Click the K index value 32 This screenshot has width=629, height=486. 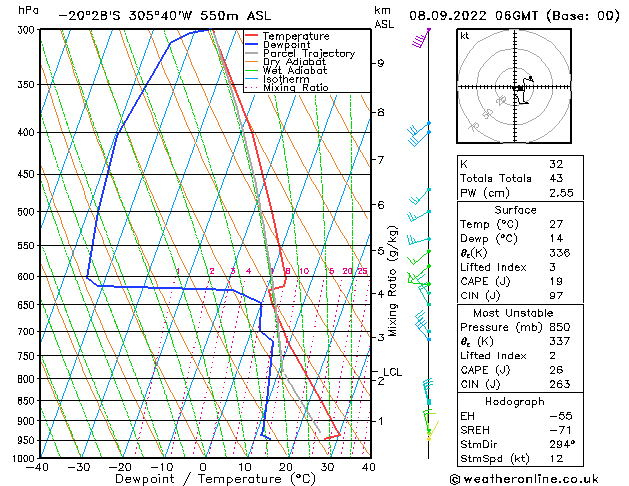click(x=556, y=164)
